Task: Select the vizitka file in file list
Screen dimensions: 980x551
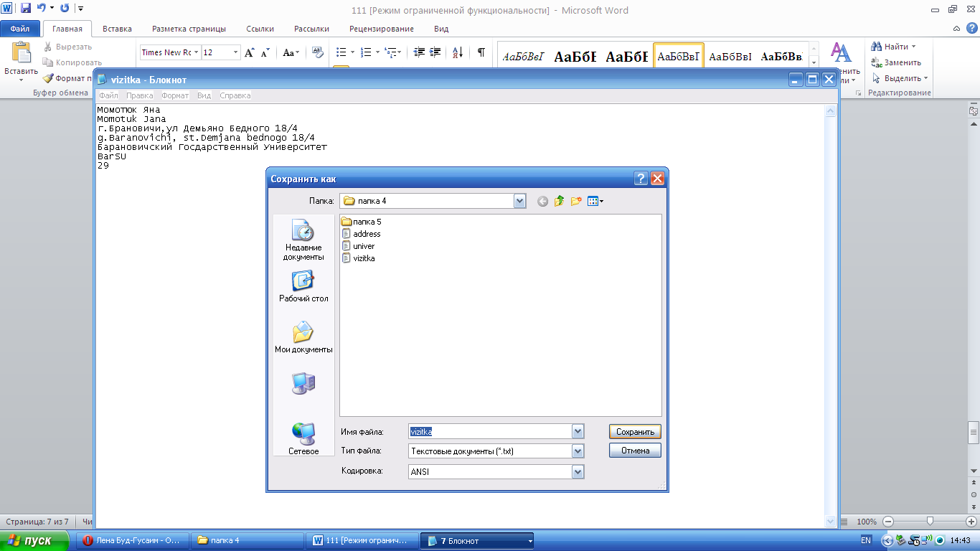Action: [x=358, y=258]
